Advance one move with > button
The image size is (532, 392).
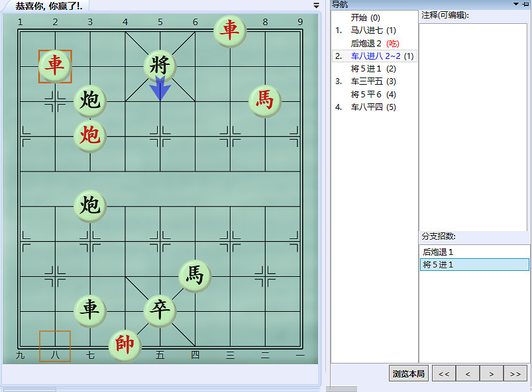click(491, 373)
